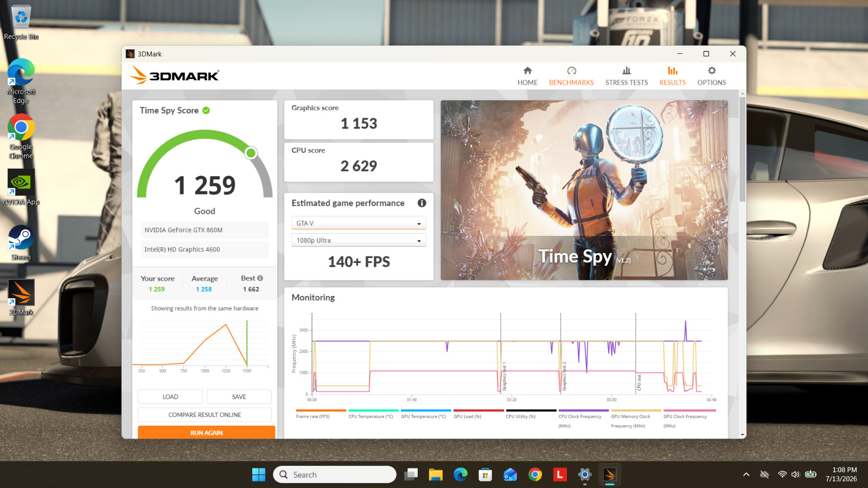Click the volume speaker tray icon
Image resolution: width=868 pixels, height=488 pixels.
795,474
